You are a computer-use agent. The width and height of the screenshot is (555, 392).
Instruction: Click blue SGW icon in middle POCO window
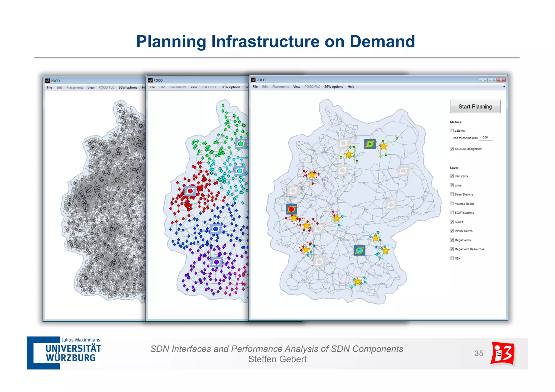pos(216,229)
